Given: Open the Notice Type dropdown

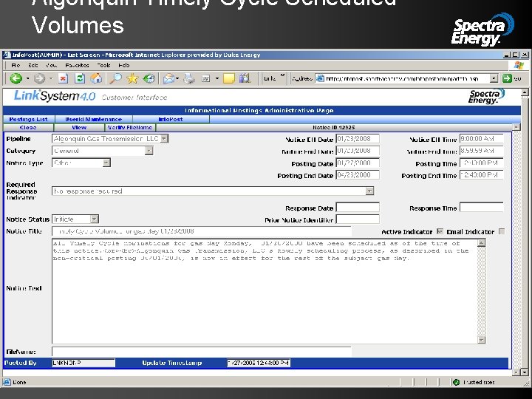Looking at the screenshot, I should click(x=106, y=163).
